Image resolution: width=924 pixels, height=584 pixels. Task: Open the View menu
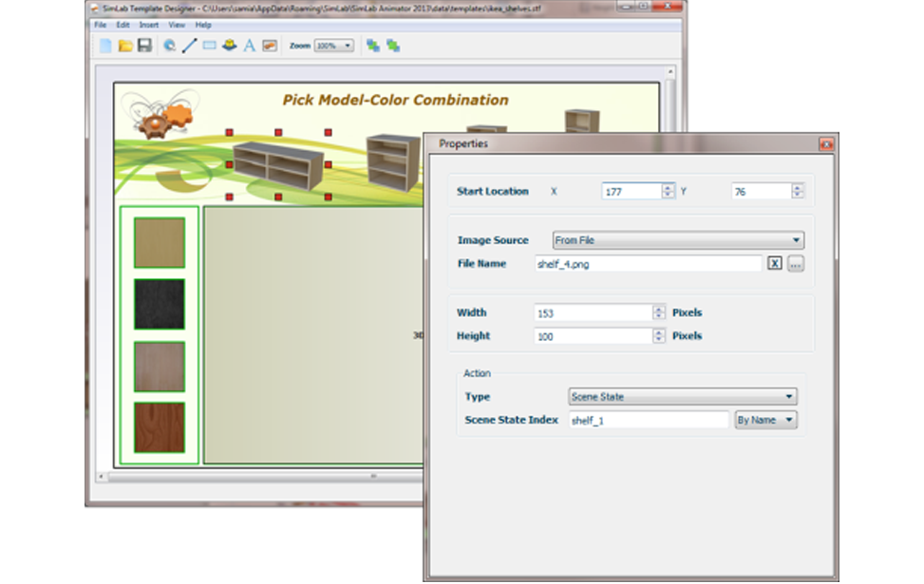coord(177,25)
